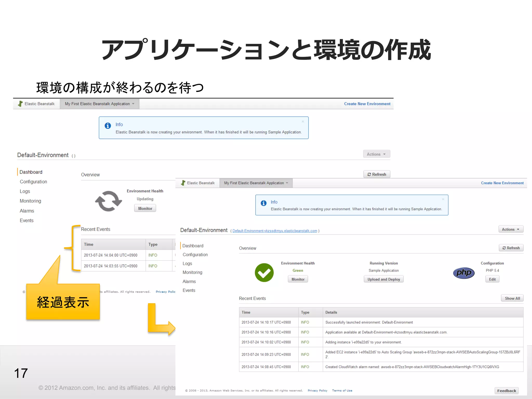Select Alarms in the back window sidebar

click(27, 211)
